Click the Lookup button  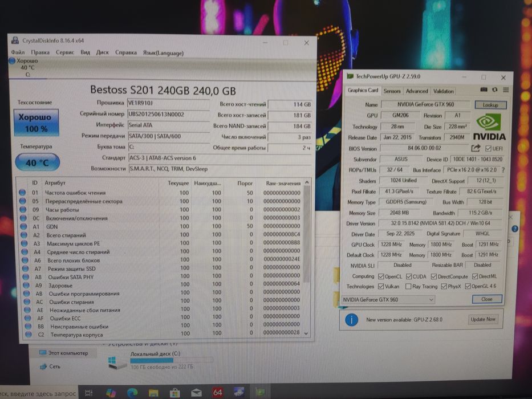click(490, 105)
